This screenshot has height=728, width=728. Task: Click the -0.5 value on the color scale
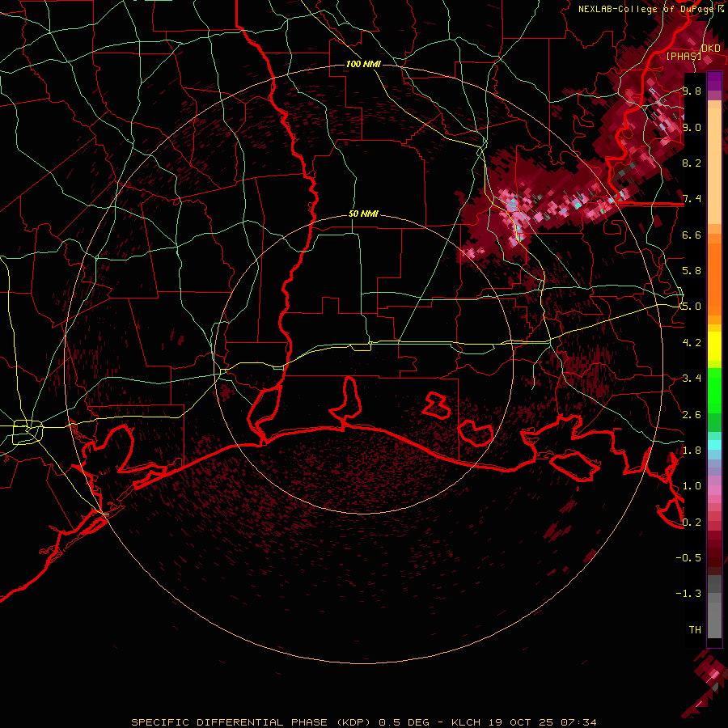688,558
